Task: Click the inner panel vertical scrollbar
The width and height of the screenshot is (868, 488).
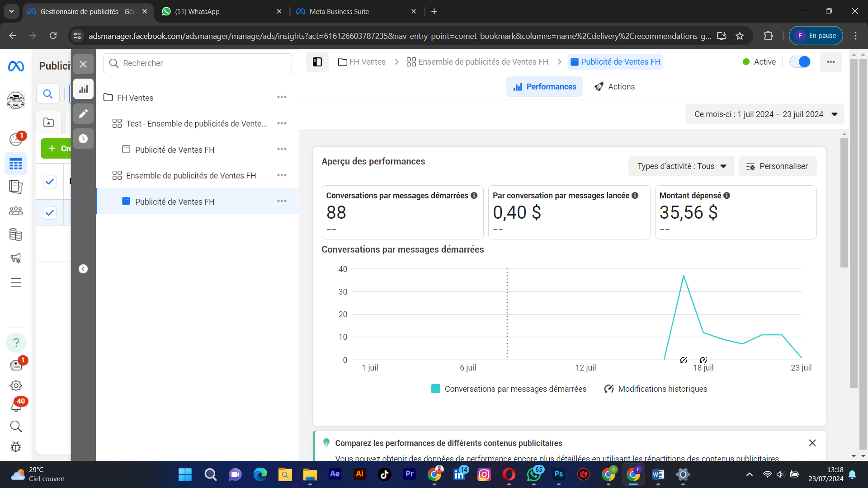Action: (844, 203)
